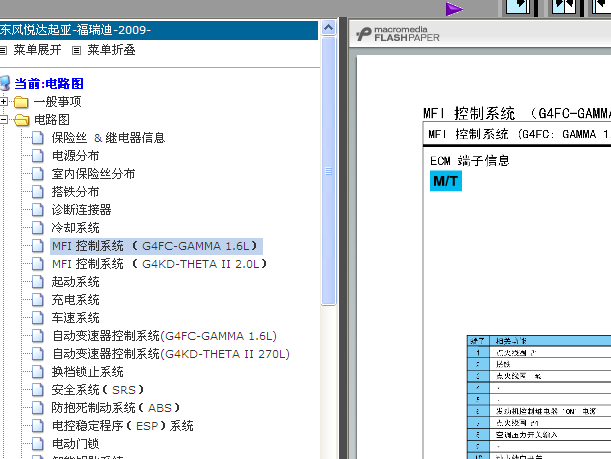
Task: Open the 电控稳定程序 (ESP) 系统 page
Action: [122, 425]
